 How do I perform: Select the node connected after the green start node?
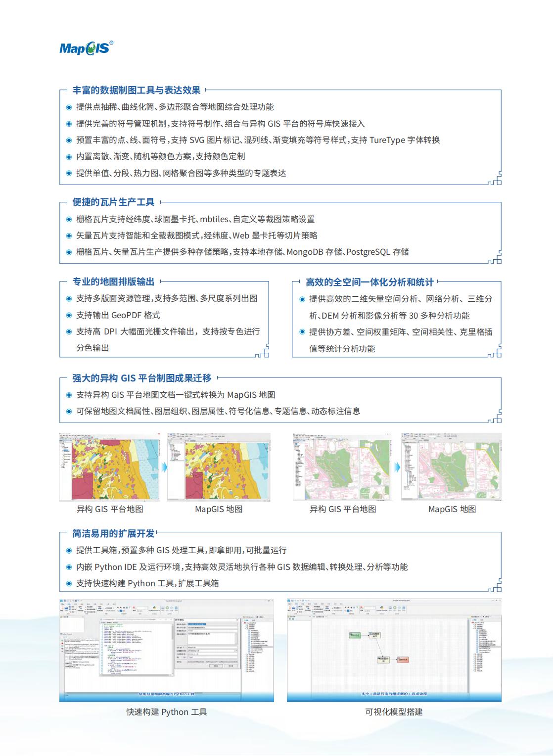pyautogui.click(x=374, y=635)
